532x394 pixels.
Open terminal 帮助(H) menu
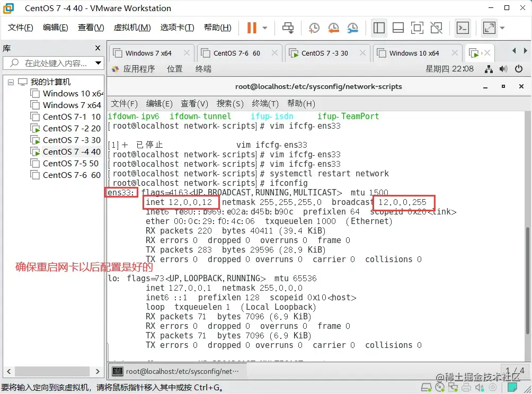[x=301, y=104]
